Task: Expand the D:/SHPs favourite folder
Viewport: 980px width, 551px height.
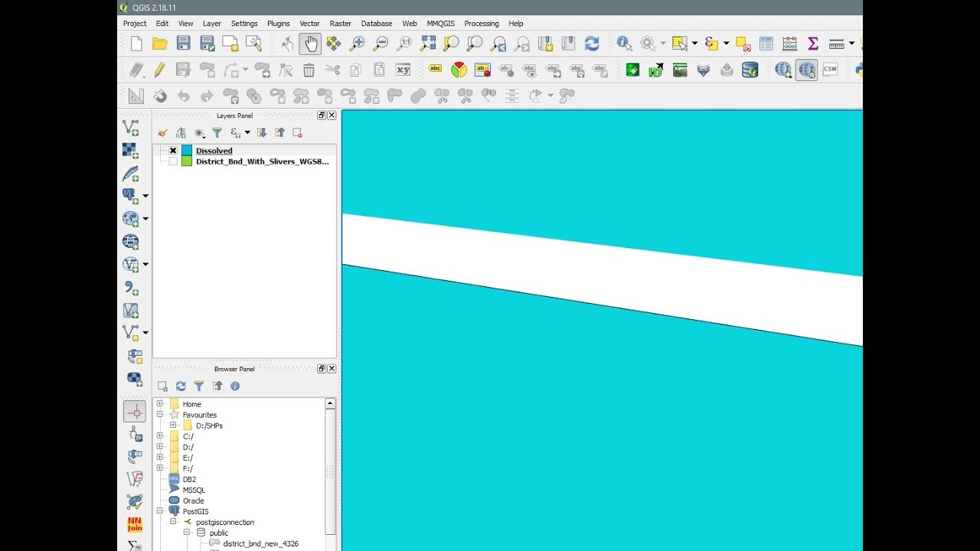Action: [173, 425]
